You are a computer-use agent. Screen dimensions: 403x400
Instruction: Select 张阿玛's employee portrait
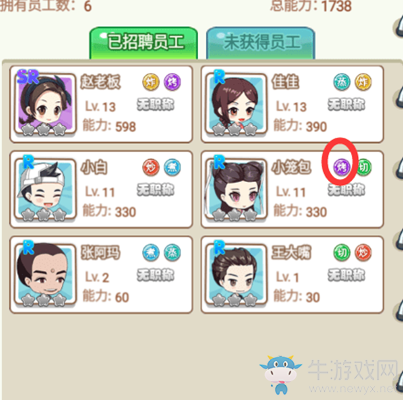pyautogui.click(x=45, y=275)
